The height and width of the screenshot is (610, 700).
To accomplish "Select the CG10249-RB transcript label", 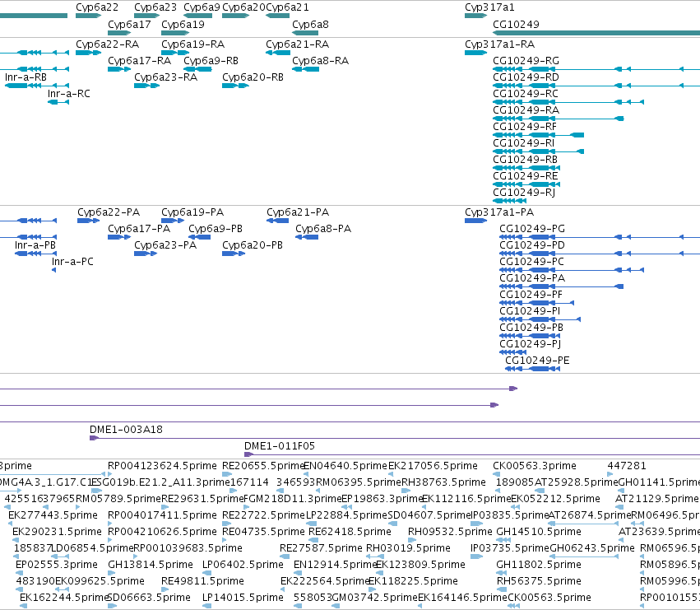I will [x=525, y=160].
